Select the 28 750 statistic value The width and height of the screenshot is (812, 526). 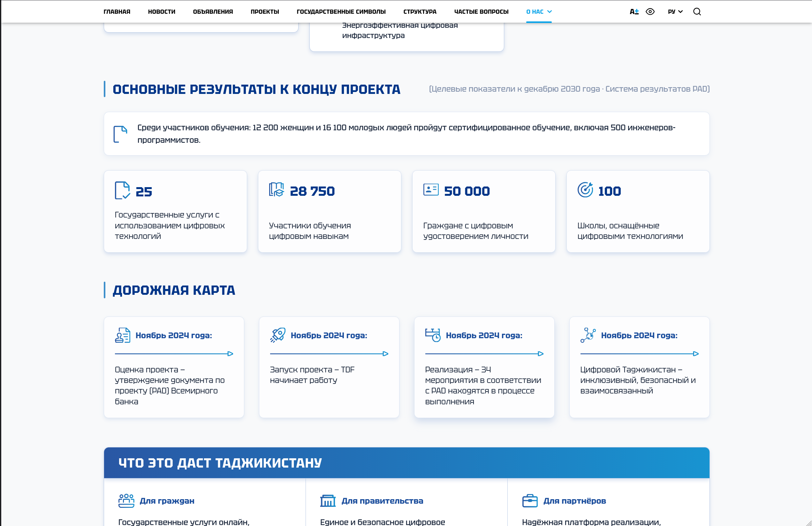point(312,192)
